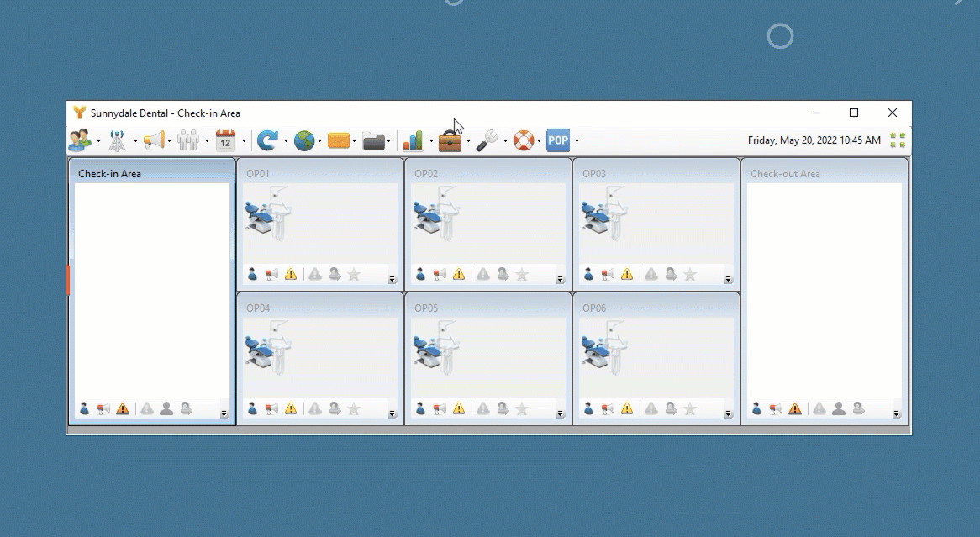Open the wrench settings tool icon
This screenshot has width=980, height=537.
487,140
